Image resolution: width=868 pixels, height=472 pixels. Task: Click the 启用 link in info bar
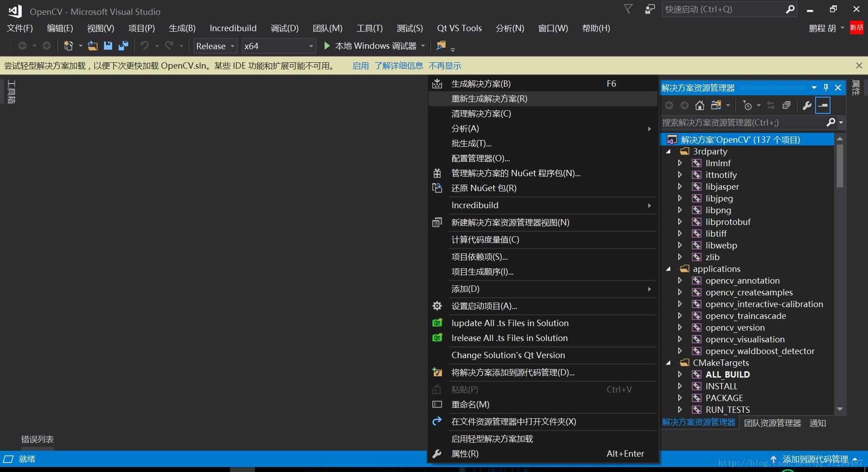(x=360, y=66)
